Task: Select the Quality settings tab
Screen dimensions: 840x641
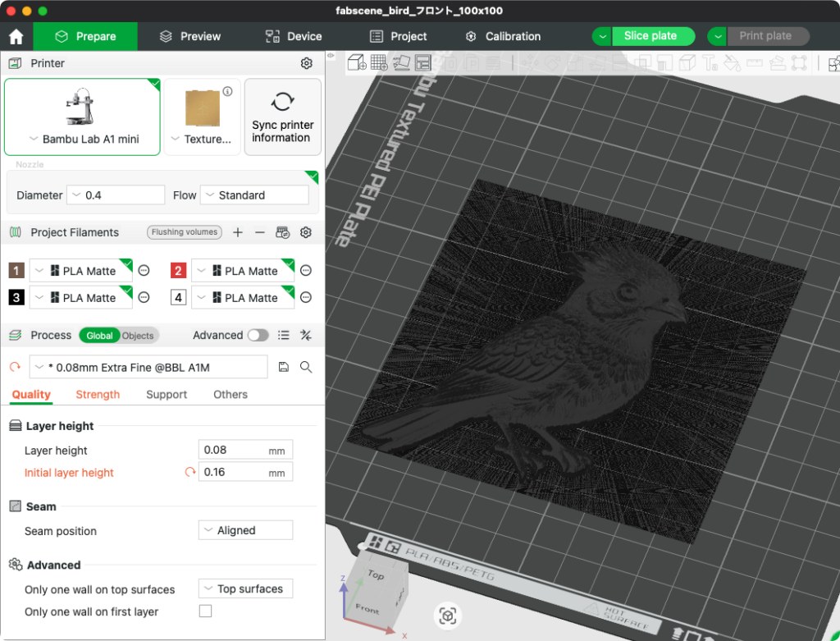Action: coord(31,395)
